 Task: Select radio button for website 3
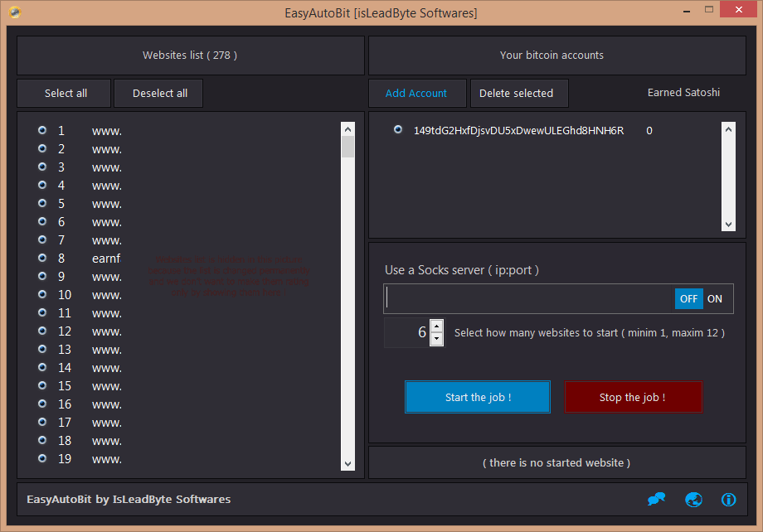pyautogui.click(x=42, y=167)
